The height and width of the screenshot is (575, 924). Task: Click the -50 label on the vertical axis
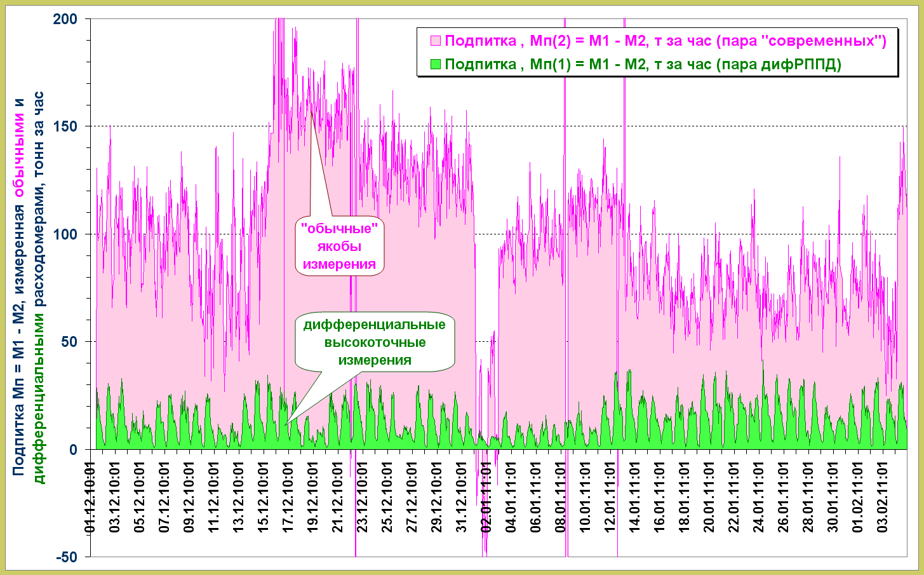click(66, 557)
